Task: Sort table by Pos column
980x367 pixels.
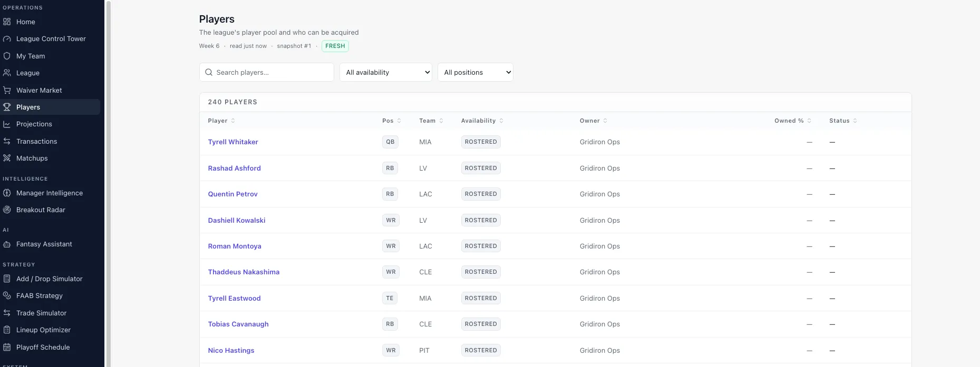Action: [x=392, y=121]
